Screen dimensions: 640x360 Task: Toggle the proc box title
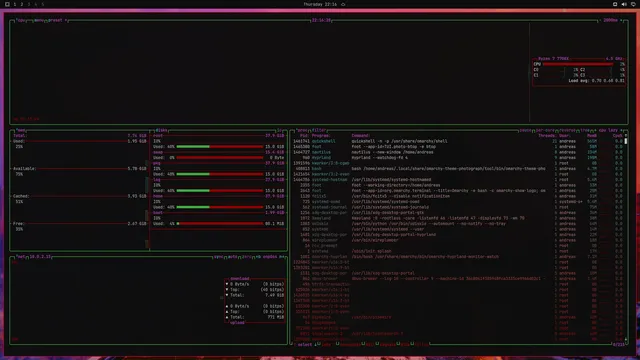point(302,130)
